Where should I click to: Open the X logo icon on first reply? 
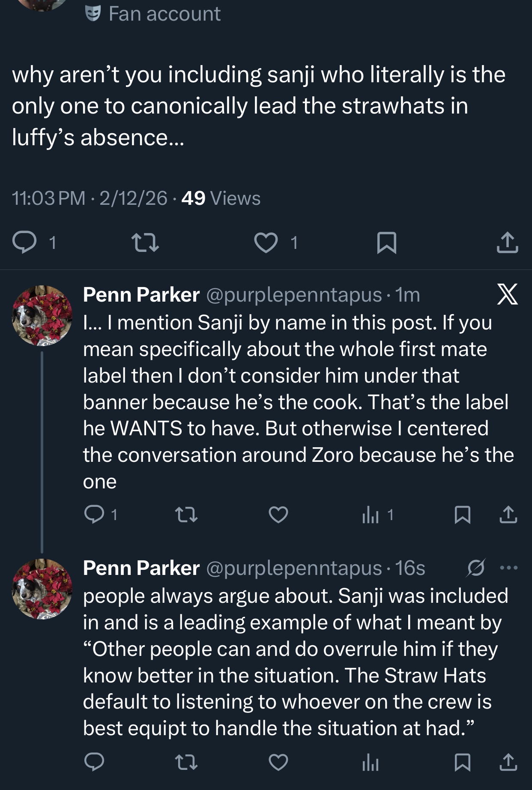pyautogui.click(x=507, y=294)
